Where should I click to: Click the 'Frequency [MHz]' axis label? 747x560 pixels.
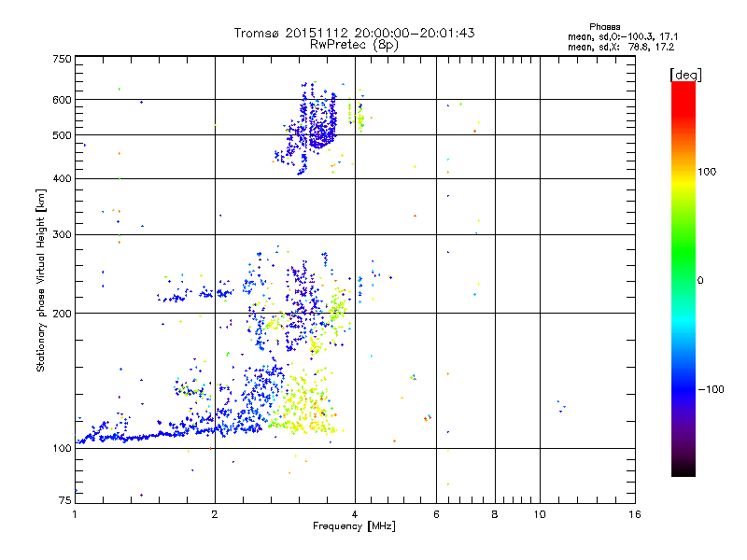[354, 526]
